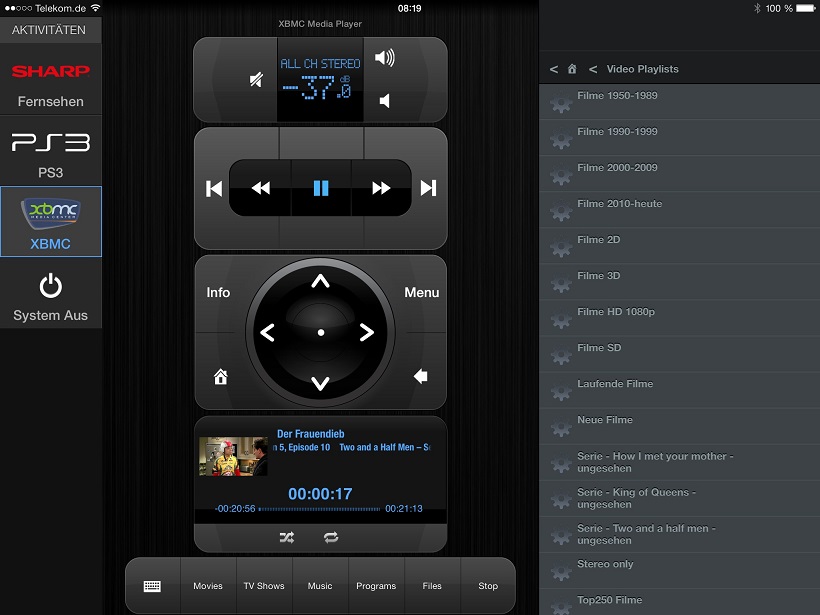820x615 pixels.
Task: Open playlist Filme HD 1080p
Action: point(679,318)
